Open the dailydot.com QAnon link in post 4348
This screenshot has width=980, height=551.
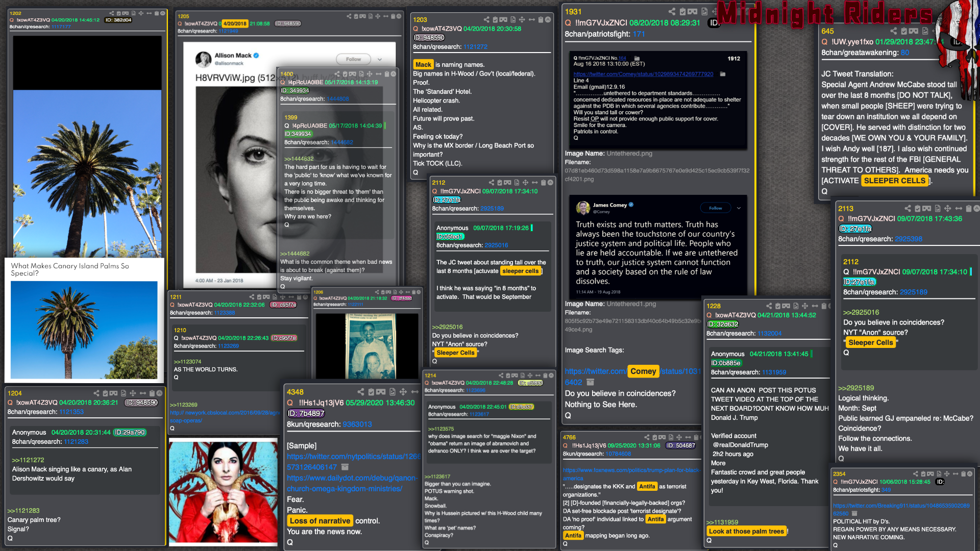coord(351,483)
